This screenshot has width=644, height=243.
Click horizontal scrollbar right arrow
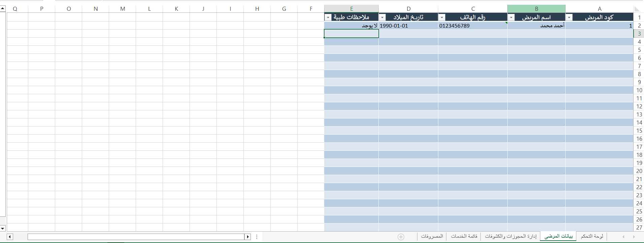point(248,237)
